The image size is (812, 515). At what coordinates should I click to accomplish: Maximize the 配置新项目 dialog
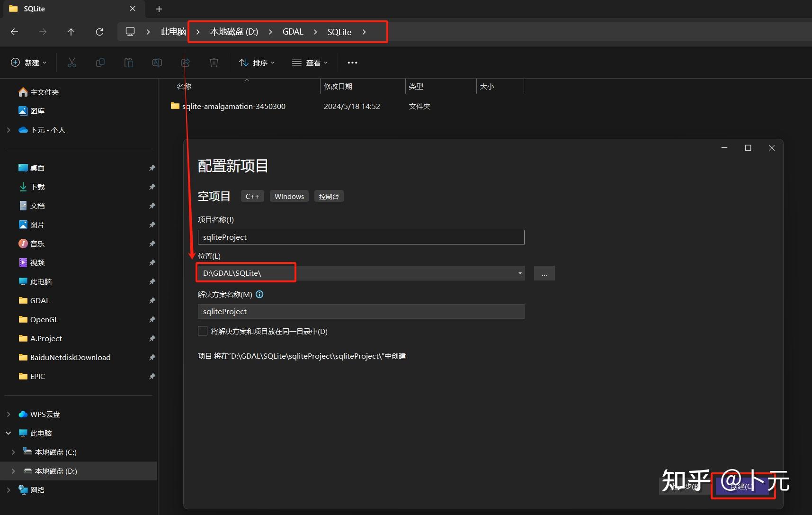coord(748,148)
